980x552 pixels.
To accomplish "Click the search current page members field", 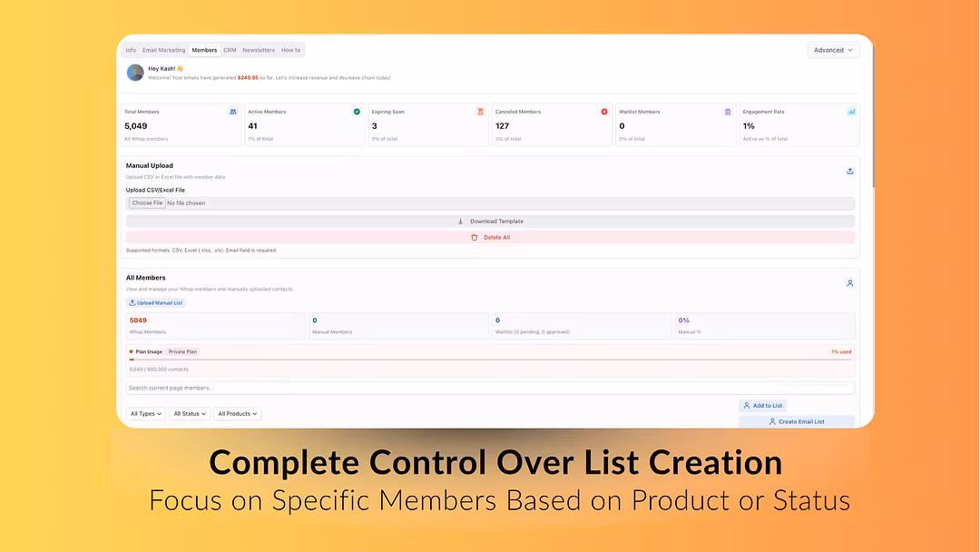I will pyautogui.click(x=490, y=388).
